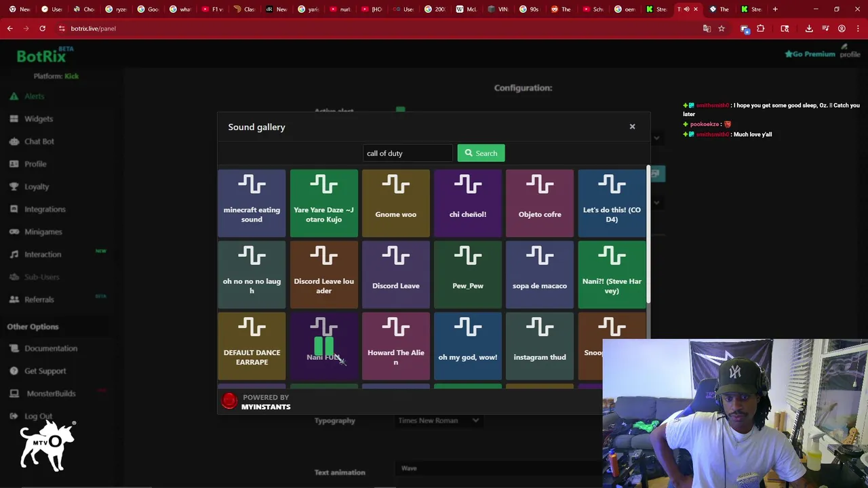This screenshot has width=868, height=488.
Task: Focus the call of duty search field
Action: [408, 153]
